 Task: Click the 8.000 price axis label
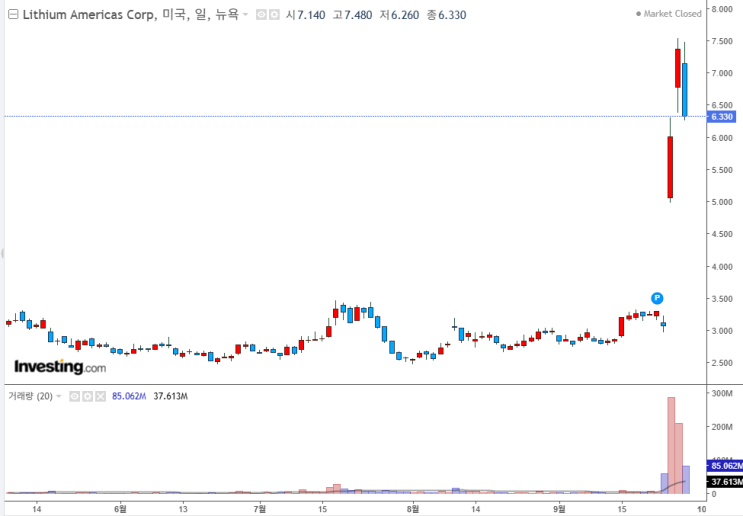pyautogui.click(x=722, y=9)
